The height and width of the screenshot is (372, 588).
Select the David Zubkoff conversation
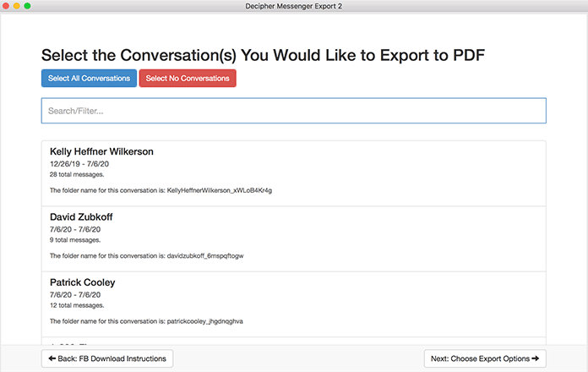coord(294,238)
